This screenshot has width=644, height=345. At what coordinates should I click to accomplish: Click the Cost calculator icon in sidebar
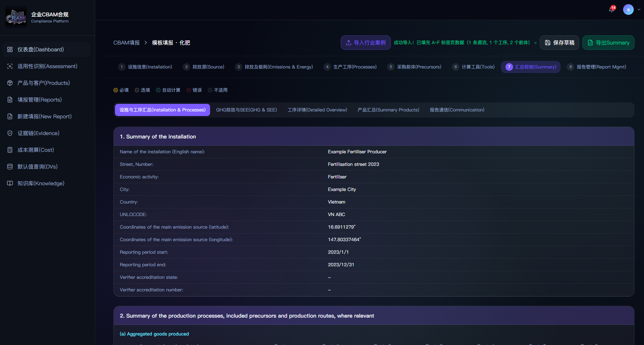10,150
